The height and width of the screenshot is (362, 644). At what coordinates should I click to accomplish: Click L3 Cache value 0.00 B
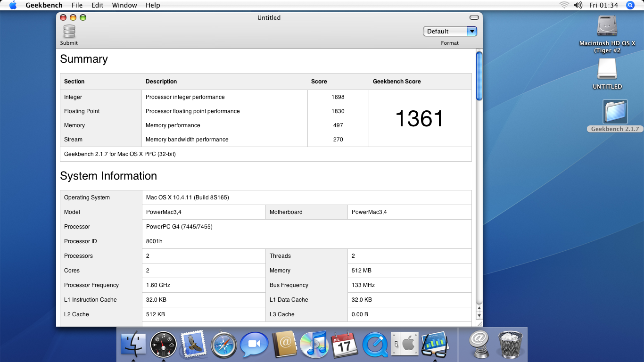click(360, 314)
